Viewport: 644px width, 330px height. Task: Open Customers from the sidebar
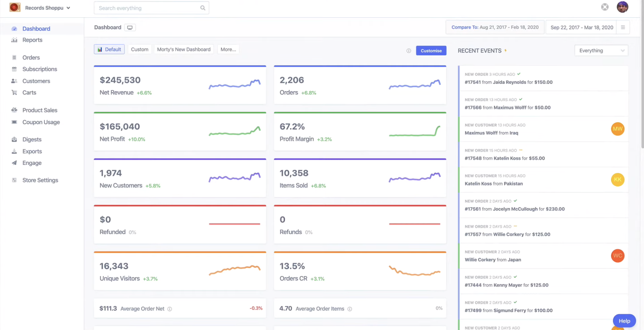36,81
